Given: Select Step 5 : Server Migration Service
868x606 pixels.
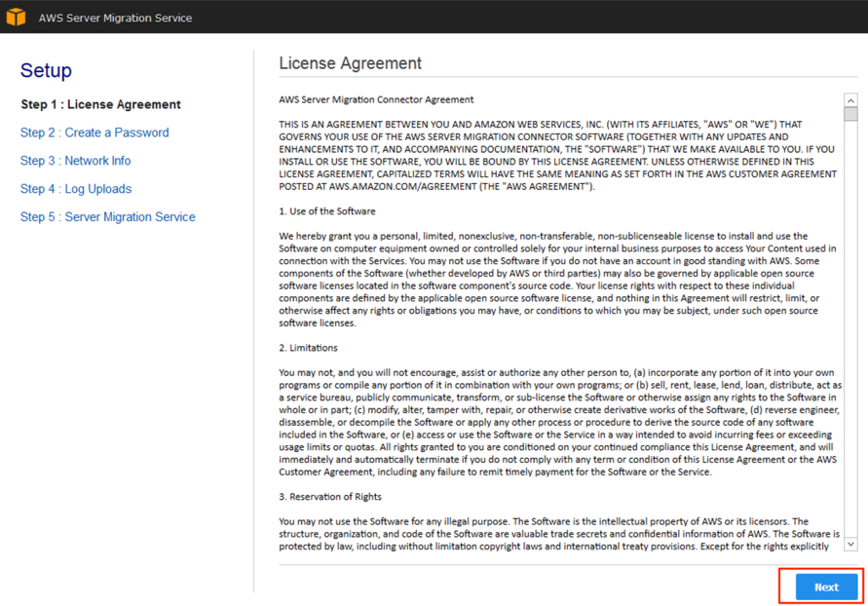Looking at the screenshot, I should click(108, 217).
